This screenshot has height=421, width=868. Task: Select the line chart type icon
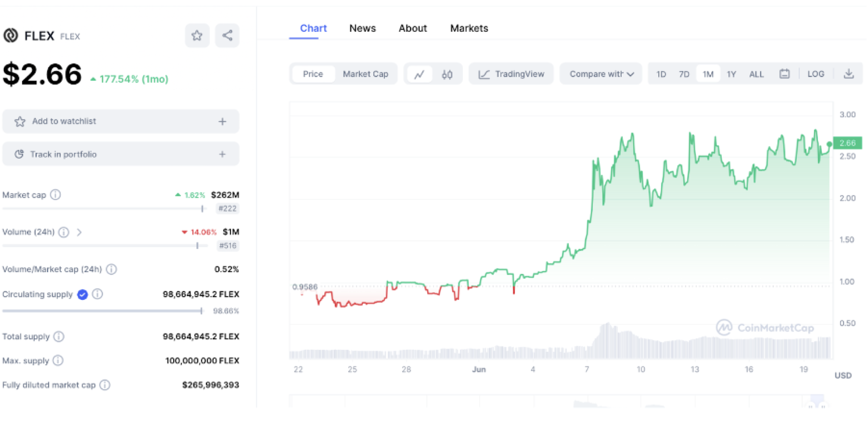pyautogui.click(x=420, y=74)
